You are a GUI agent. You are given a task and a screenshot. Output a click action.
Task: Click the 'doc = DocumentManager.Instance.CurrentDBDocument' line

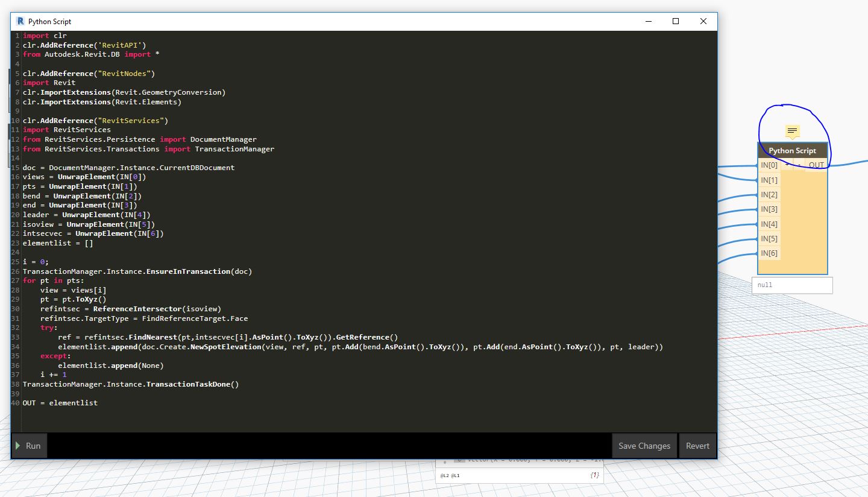coord(128,168)
